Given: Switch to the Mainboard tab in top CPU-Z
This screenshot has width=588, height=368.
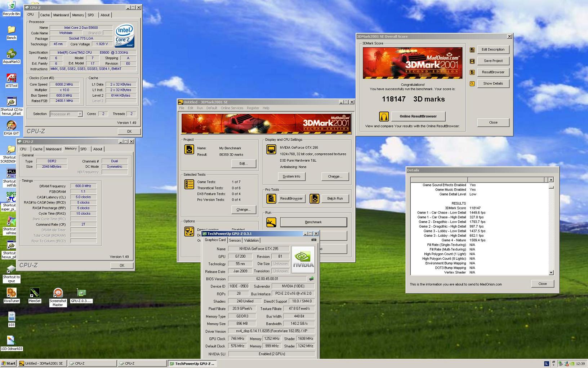Looking at the screenshot, I should tap(61, 15).
